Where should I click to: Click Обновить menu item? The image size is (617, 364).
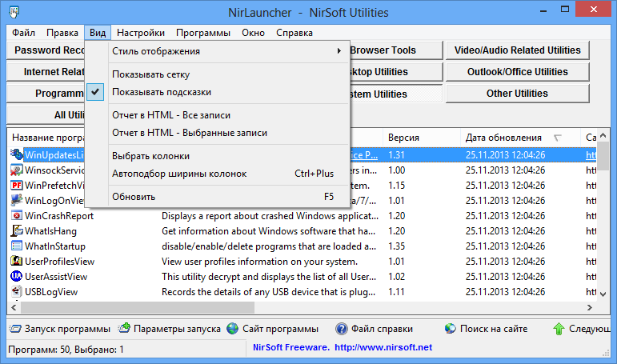217,197
